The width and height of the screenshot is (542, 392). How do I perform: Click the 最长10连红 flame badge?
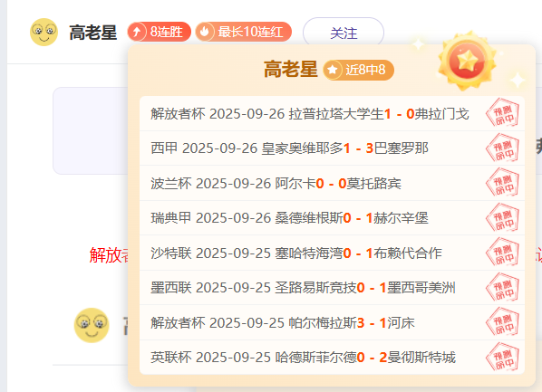click(x=243, y=32)
